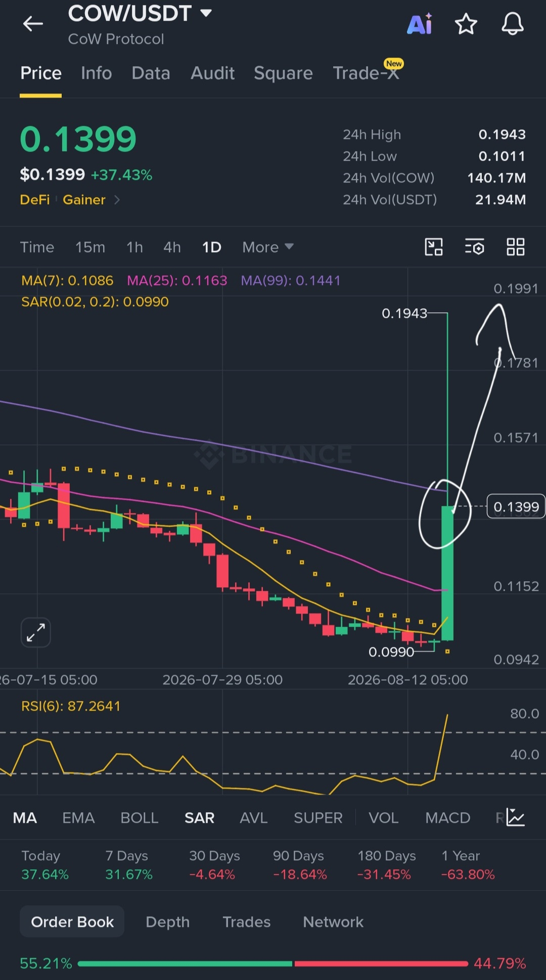Screen dimensions: 546x980
Task: Open DeFi Gainer category chevron
Action: (x=117, y=200)
